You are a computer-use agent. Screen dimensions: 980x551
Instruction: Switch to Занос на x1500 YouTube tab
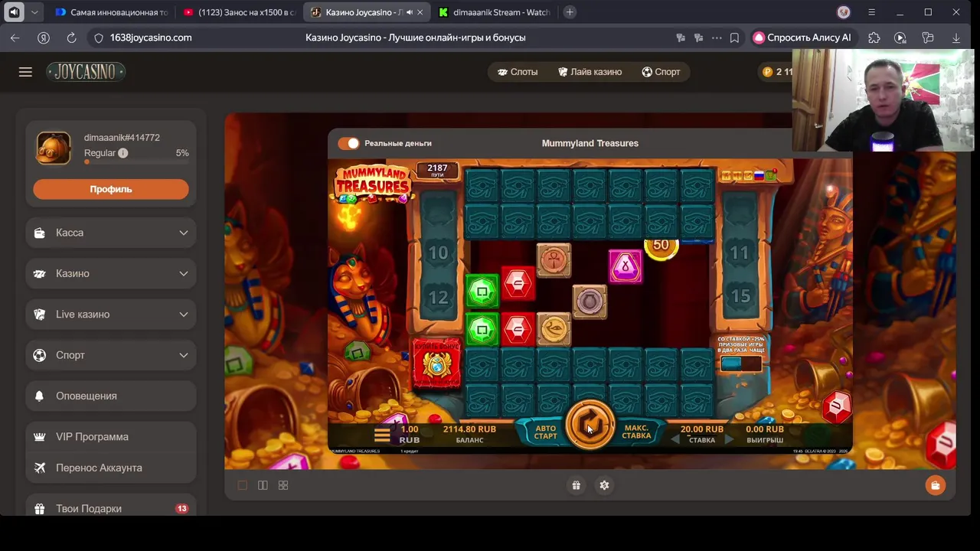[x=239, y=12]
